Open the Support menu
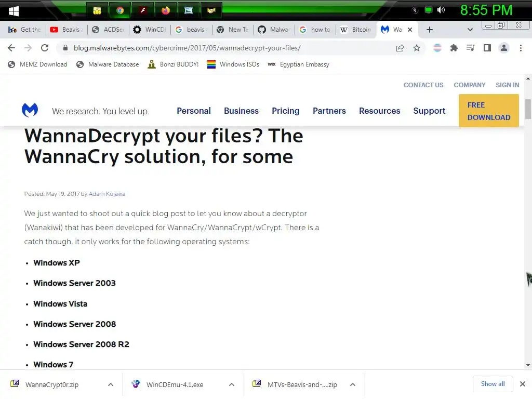The image size is (532, 399). click(x=429, y=111)
